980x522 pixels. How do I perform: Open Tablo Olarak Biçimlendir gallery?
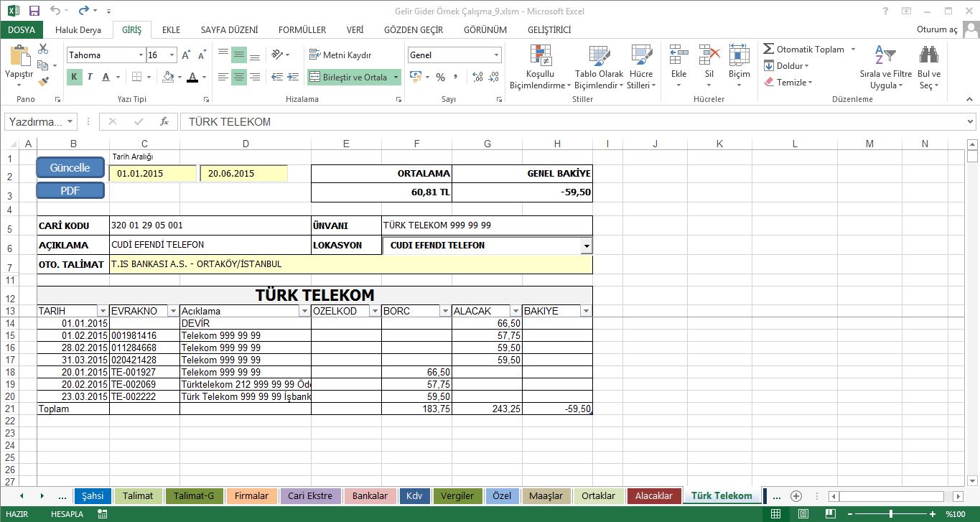(x=599, y=67)
